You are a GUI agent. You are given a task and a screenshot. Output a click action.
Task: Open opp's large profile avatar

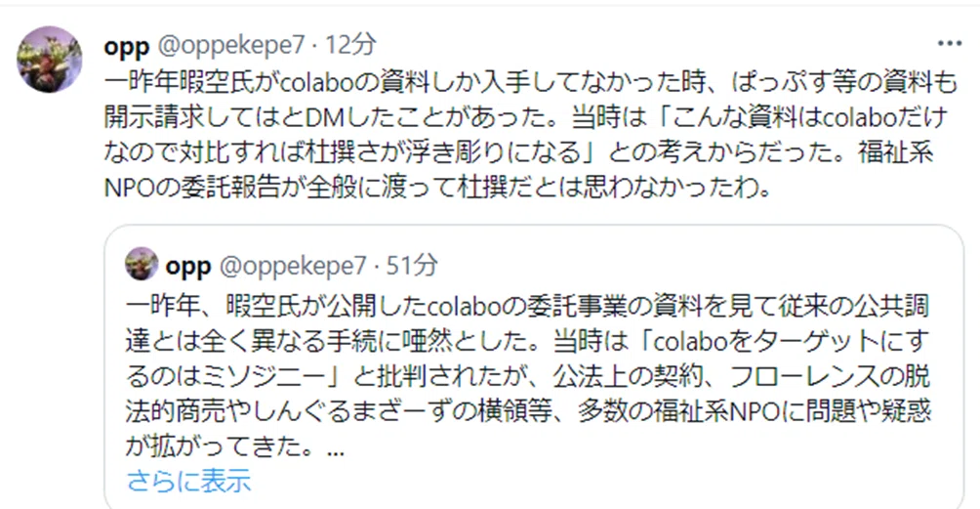[x=50, y=60]
